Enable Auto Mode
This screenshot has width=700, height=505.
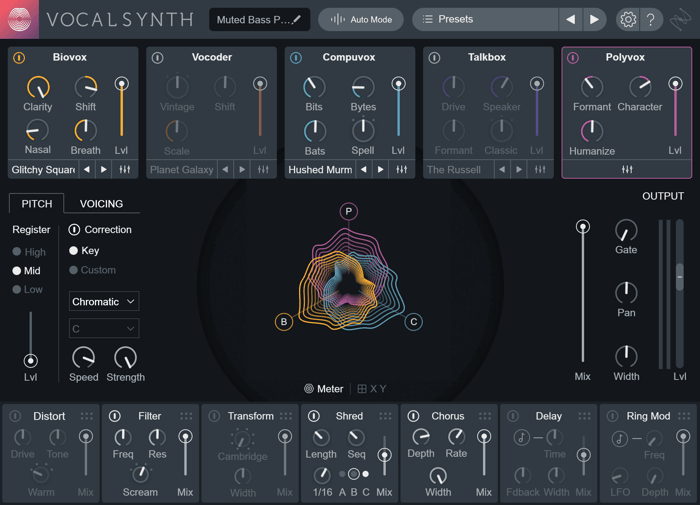click(x=361, y=20)
